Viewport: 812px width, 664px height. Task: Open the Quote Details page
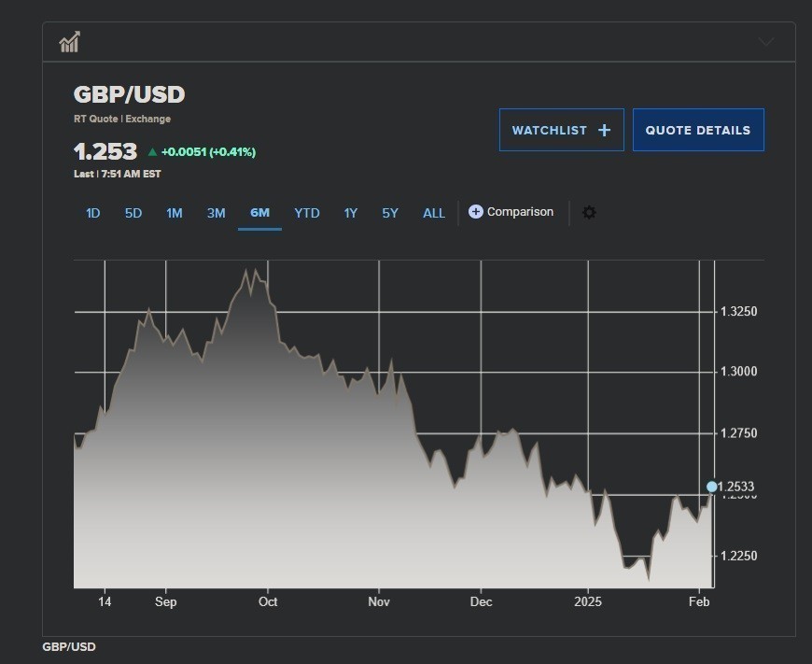[x=698, y=131]
